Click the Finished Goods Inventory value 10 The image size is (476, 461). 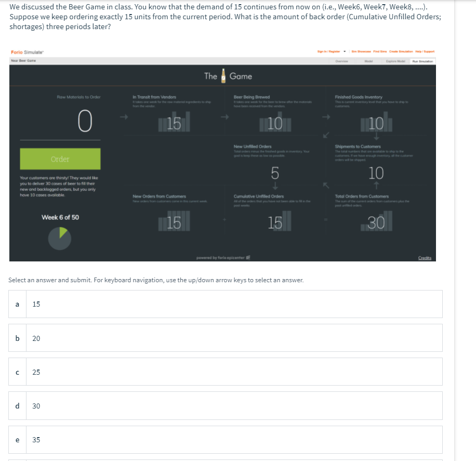click(x=376, y=123)
